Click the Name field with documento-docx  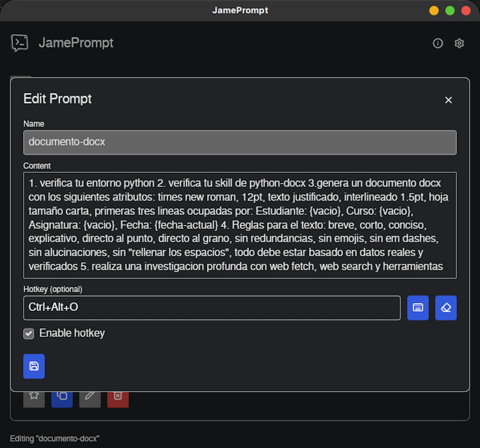240,142
